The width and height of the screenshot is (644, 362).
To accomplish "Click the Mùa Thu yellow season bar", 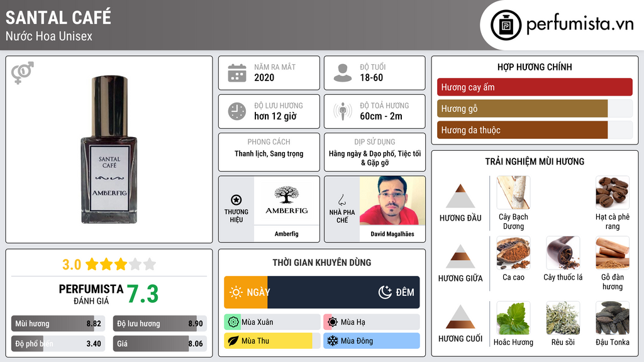I will (x=272, y=341).
